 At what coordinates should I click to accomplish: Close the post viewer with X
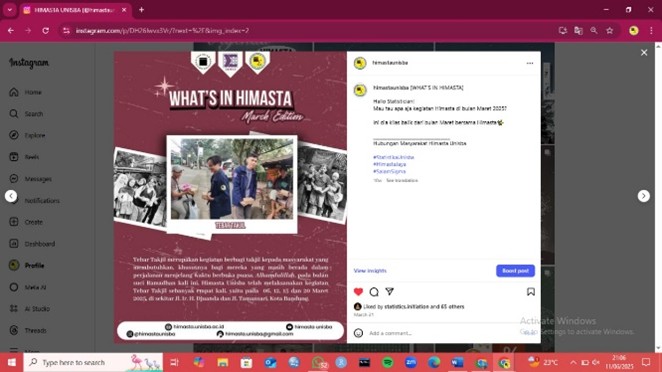tap(644, 53)
